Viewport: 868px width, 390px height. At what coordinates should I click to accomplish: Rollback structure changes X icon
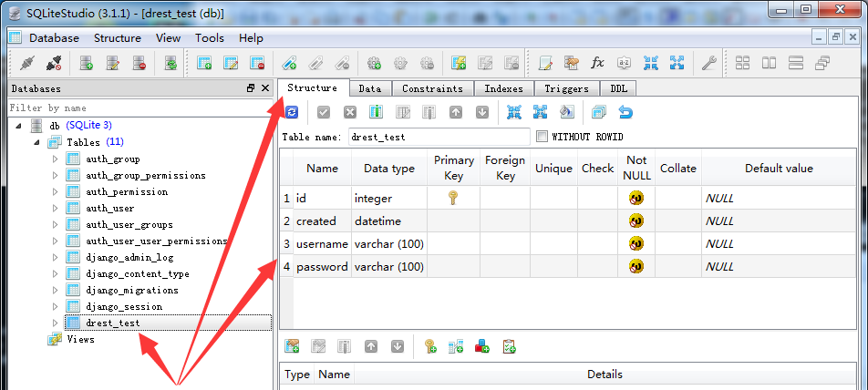pos(350,112)
